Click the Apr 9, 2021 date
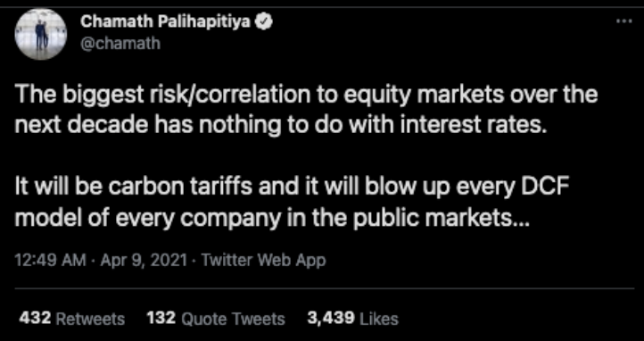The image size is (644, 341). (145, 260)
